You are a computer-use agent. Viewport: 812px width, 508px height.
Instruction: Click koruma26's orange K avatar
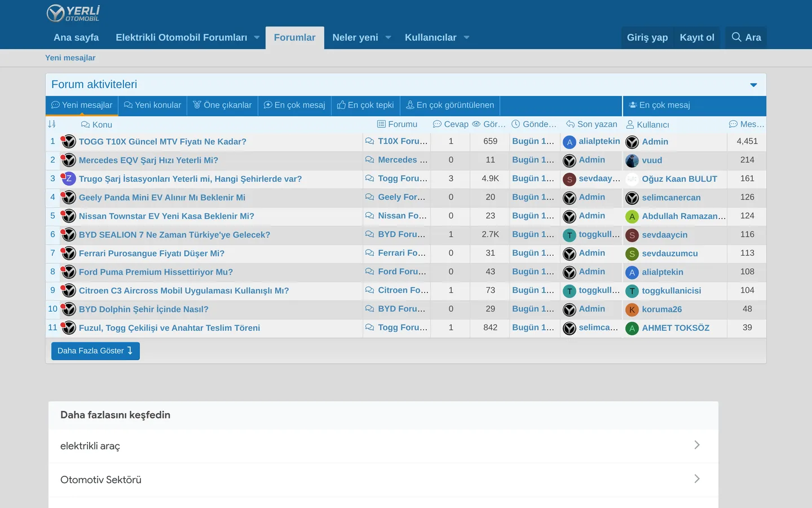click(x=632, y=310)
